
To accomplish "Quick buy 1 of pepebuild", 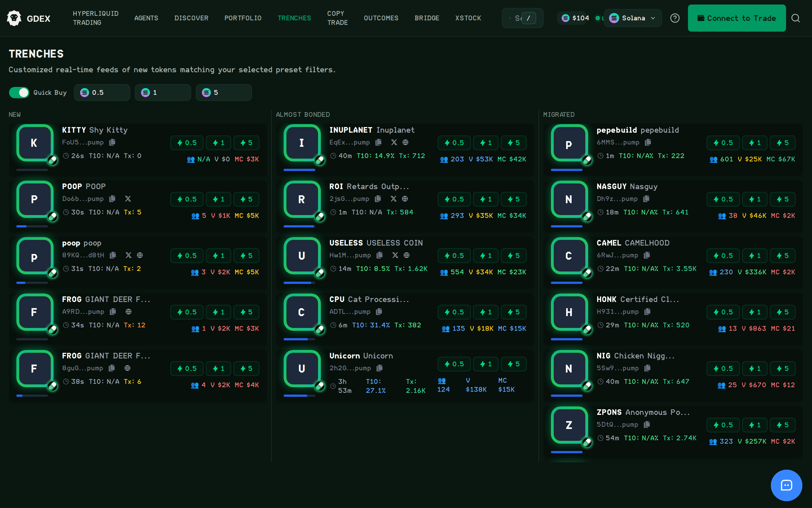I will click(x=754, y=143).
